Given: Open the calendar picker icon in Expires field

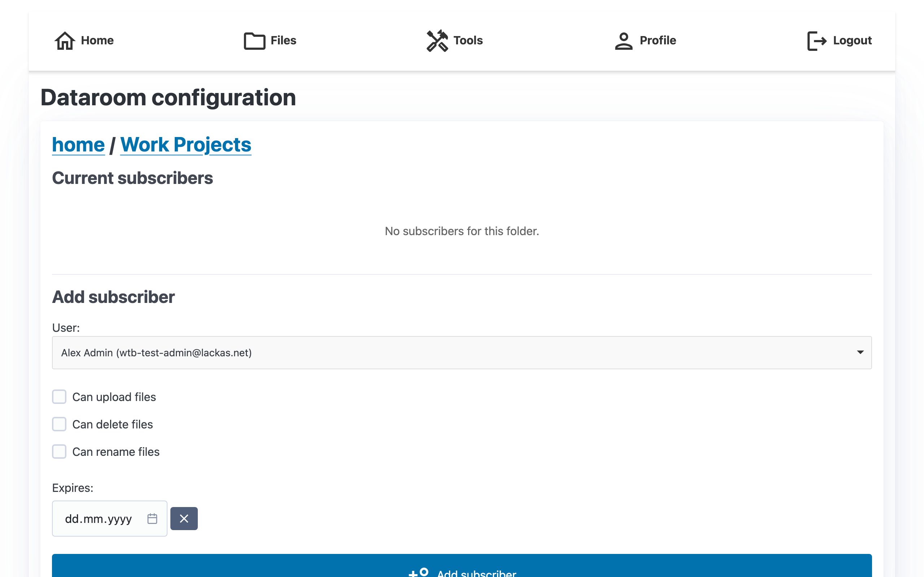Looking at the screenshot, I should [x=152, y=519].
